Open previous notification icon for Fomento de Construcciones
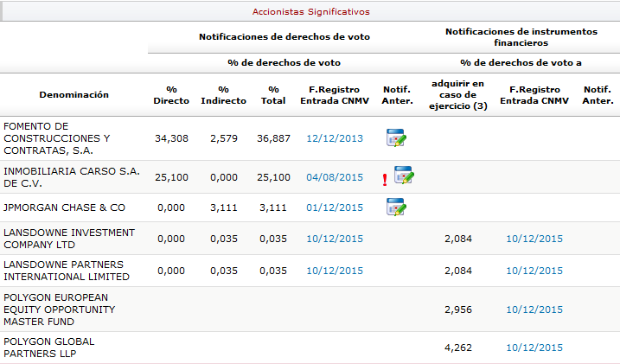The width and height of the screenshot is (620, 364). [x=396, y=138]
